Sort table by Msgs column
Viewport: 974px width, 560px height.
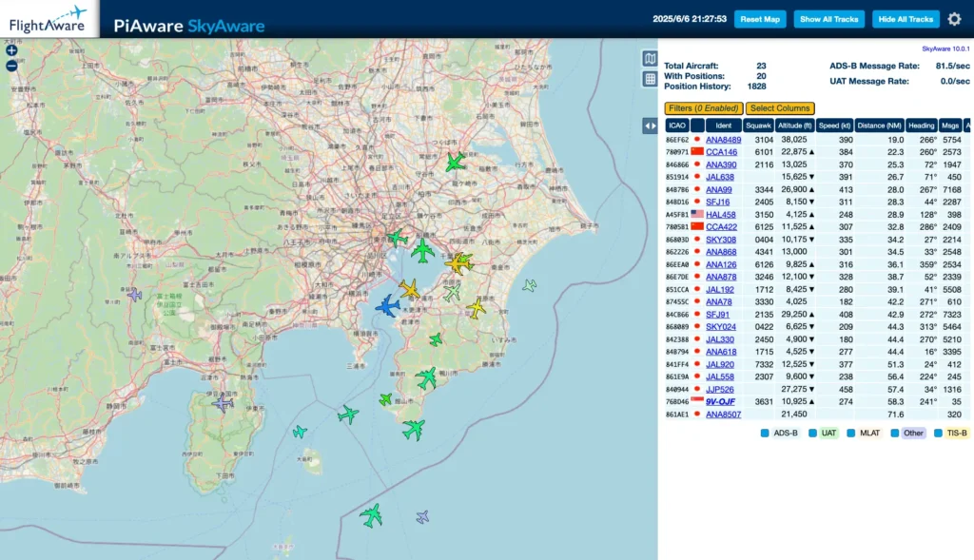pos(950,126)
